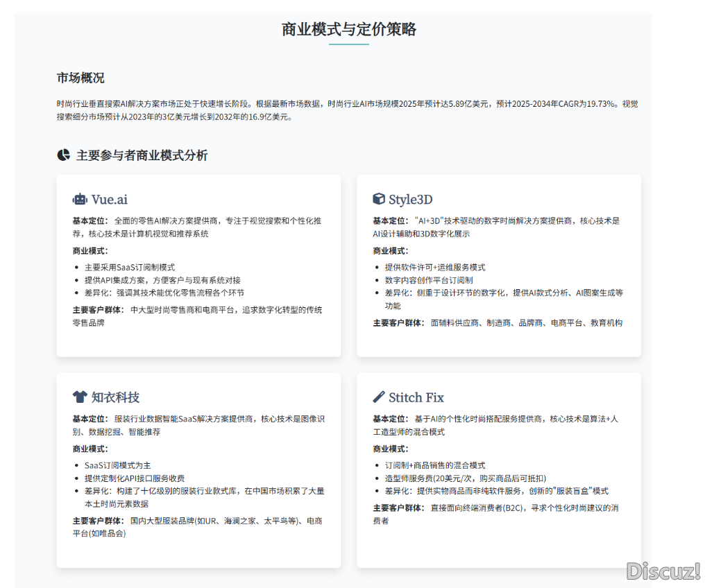
Task: Click the cube icon next to Style3D
Action: (379, 199)
